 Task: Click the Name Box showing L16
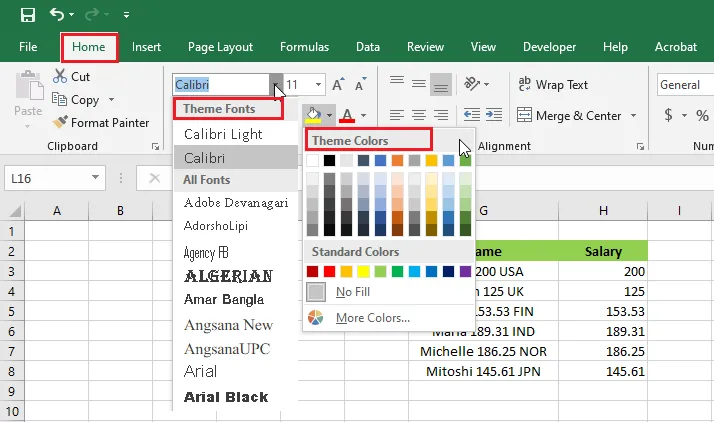coord(47,178)
